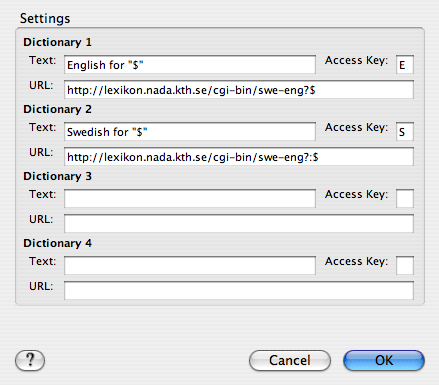Click the Dictionary 1 heading label
This screenshot has width=439, height=385.
pos(57,42)
